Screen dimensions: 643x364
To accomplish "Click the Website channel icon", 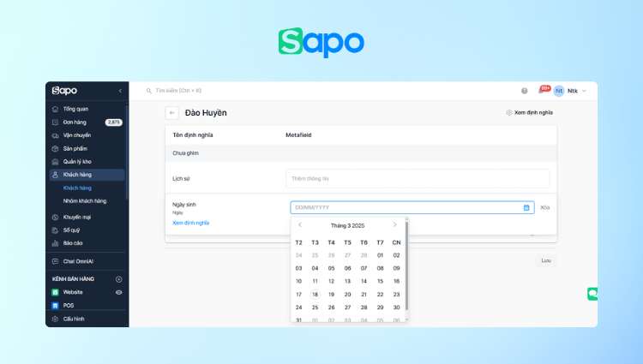I will (x=56, y=292).
